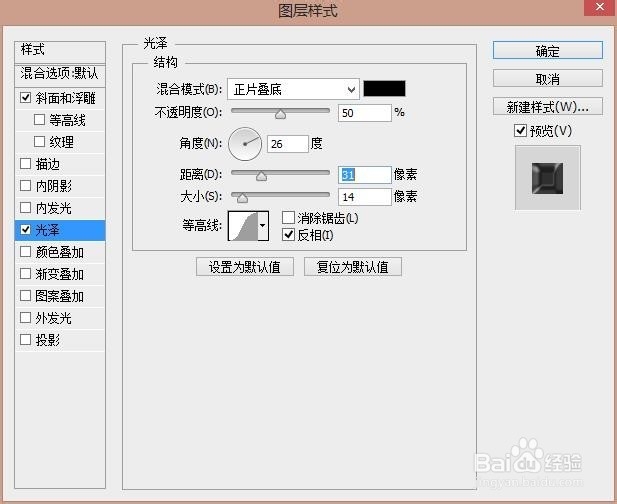This screenshot has height=504, width=617.
Task: Click the contour curve thumbnail
Action: click(x=243, y=225)
